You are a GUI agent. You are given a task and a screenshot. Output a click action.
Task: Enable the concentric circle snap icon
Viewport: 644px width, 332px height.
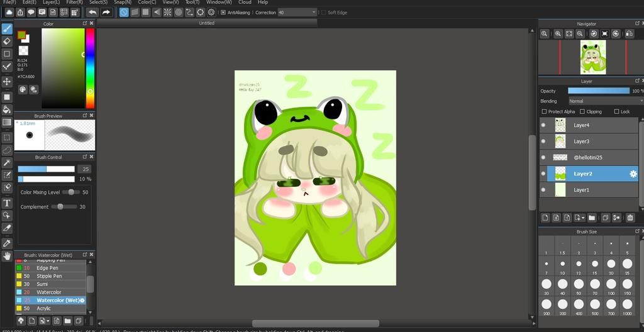[x=179, y=13]
